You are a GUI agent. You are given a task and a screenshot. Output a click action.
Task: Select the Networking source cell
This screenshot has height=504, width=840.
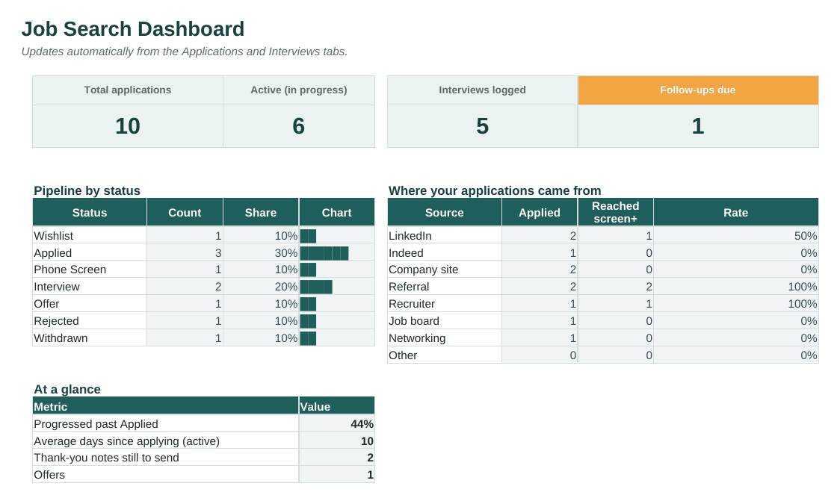(x=445, y=338)
